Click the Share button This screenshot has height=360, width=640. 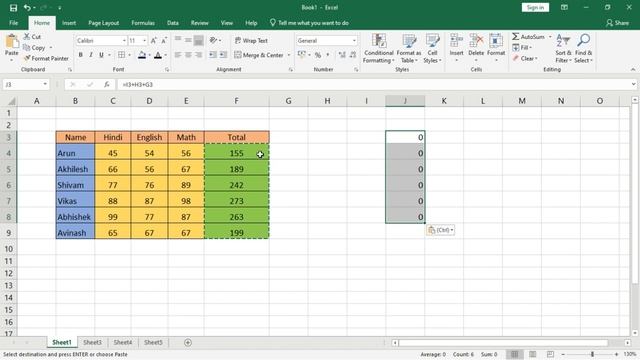click(618, 23)
